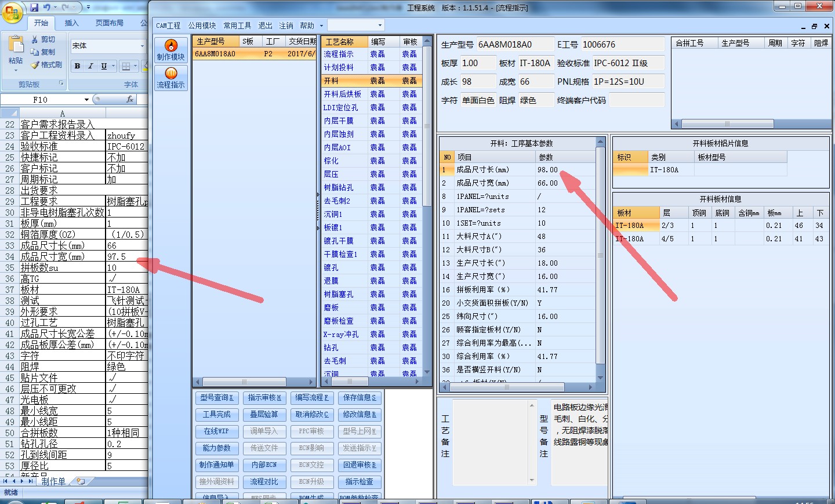Open the CAM工程 menu
Image resolution: width=835 pixels, height=504 pixels.
click(x=168, y=26)
